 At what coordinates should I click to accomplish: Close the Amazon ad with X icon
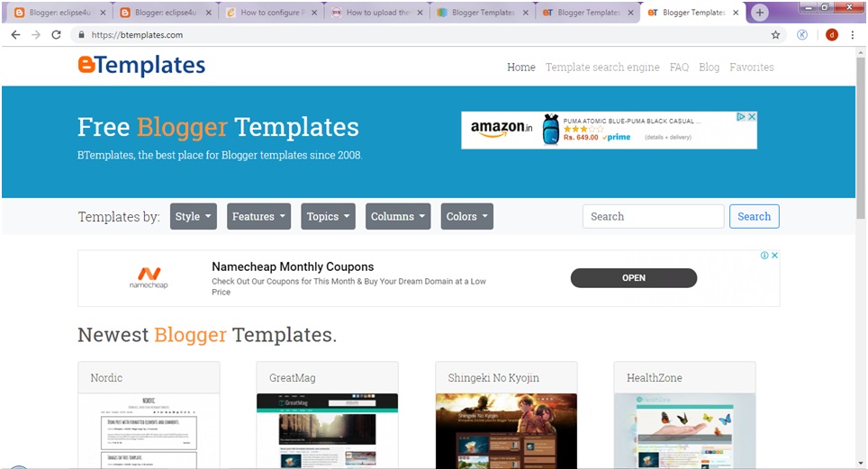point(752,117)
